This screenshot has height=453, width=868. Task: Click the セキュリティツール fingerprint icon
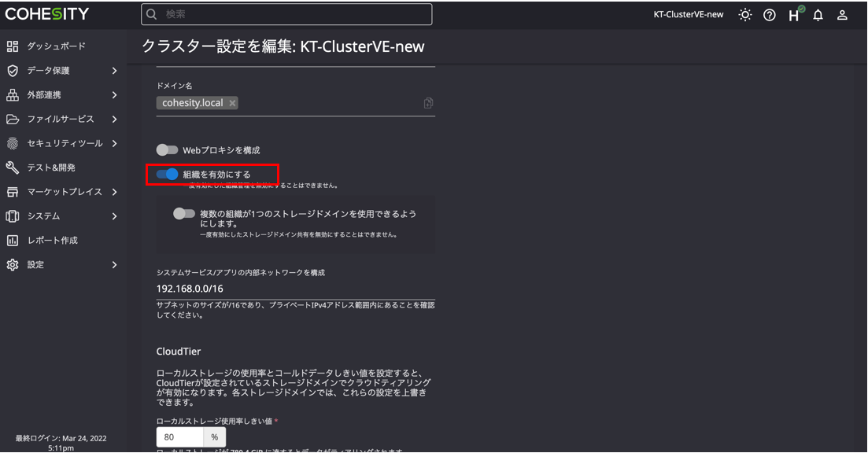[12, 143]
